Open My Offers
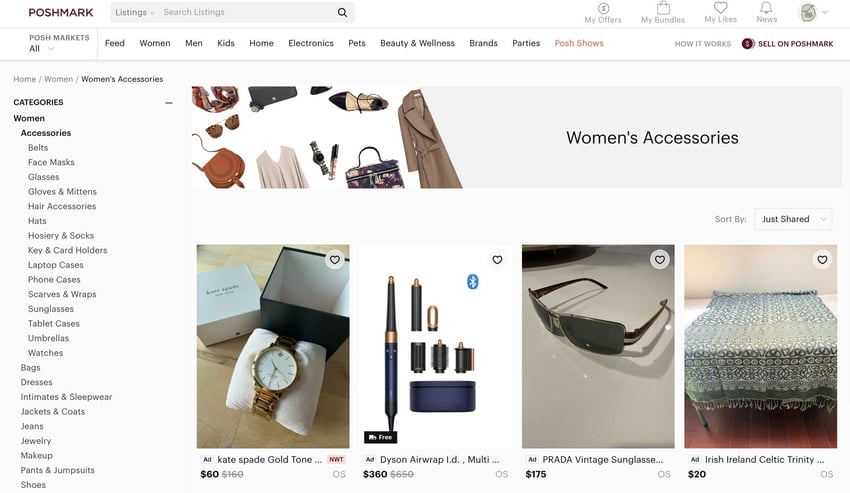Viewport: 850px width, 493px height. coord(603,13)
